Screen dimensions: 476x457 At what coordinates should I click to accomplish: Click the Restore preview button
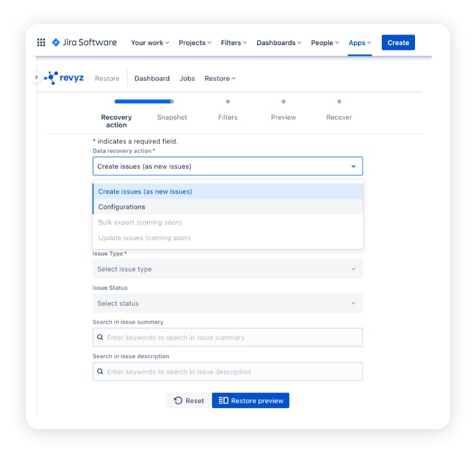coord(251,401)
